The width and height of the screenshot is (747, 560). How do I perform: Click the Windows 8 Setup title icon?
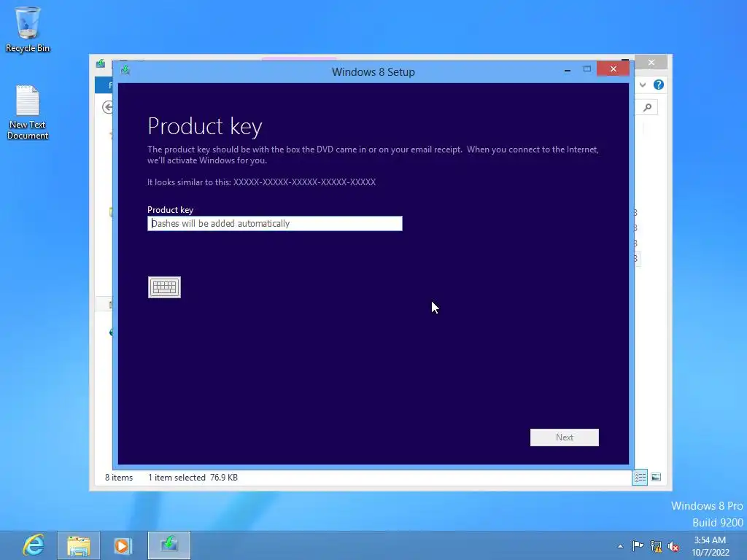[x=125, y=71]
